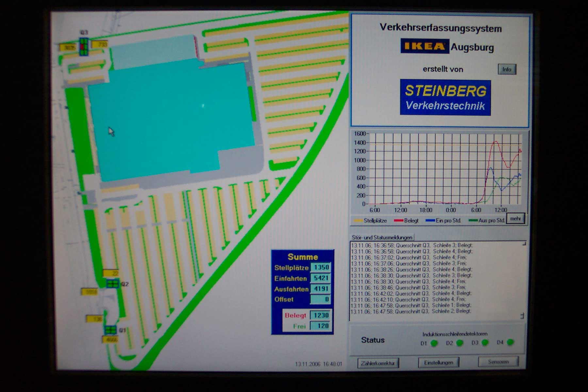Click the green D3 detector status light
The image size is (588, 392).
485,343
